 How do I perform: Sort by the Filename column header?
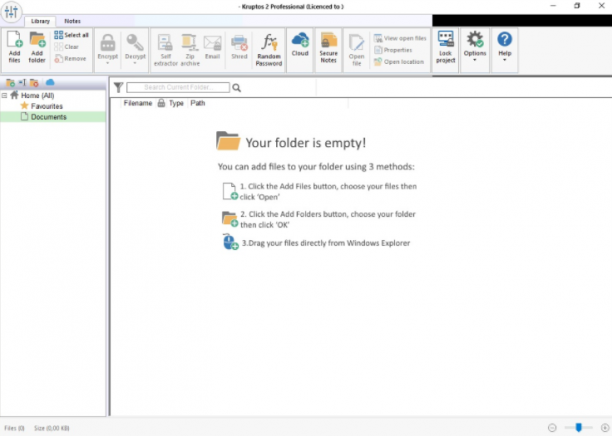pos(137,103)
